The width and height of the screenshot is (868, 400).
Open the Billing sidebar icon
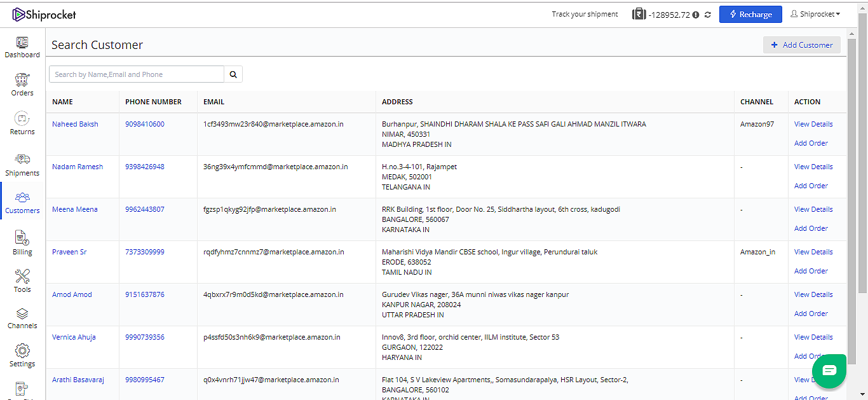(x=22, y=238)
